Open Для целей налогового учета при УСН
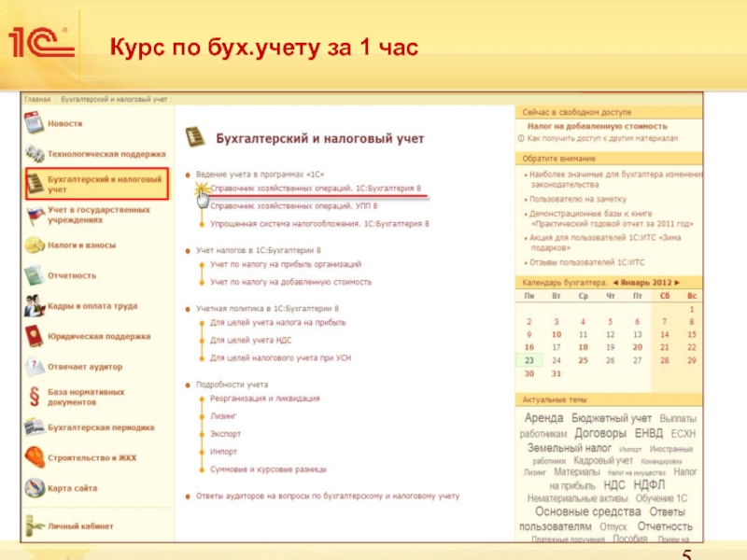This screenshot has width=747, height=560. [281, 357]
